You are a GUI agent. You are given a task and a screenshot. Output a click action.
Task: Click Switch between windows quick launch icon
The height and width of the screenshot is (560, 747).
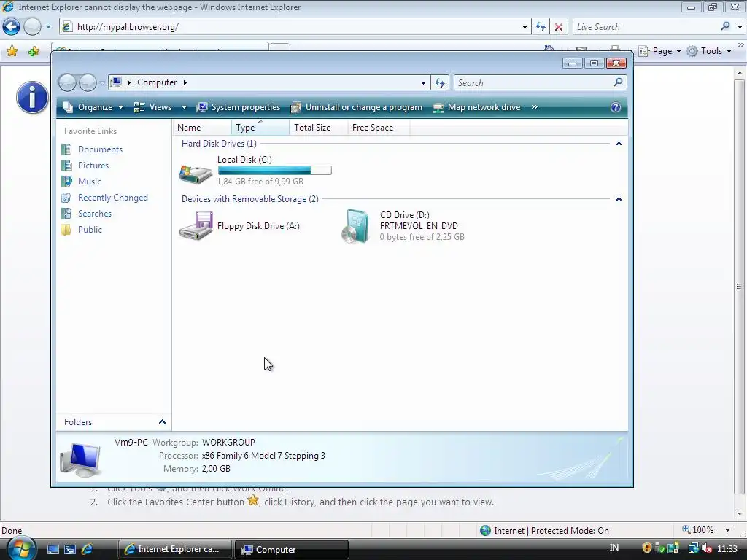(x=69, y=549)
